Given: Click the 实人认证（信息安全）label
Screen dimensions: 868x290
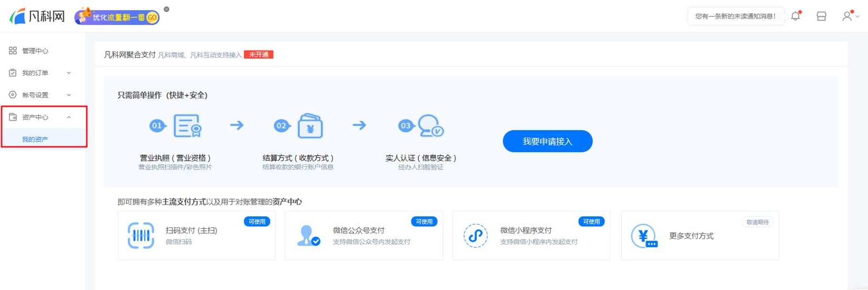Looking at the screenshot, I should pos(421,157).
